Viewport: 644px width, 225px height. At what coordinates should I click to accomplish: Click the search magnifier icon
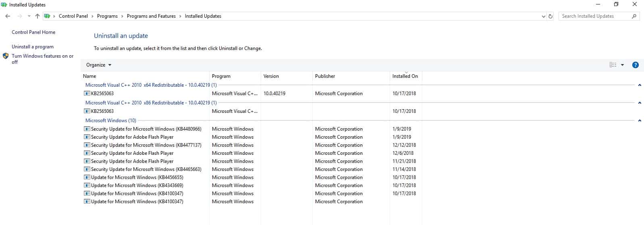pyautogui.click(x=634, y=16)
